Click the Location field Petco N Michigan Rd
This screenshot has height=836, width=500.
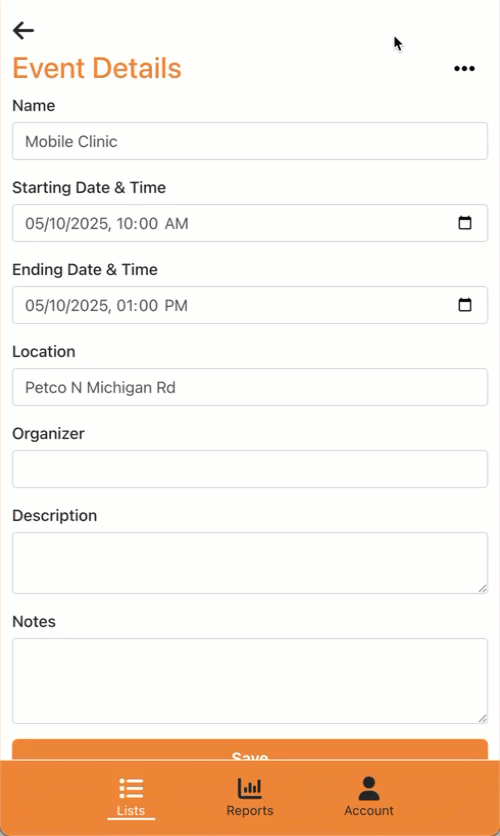click(250, 387)
